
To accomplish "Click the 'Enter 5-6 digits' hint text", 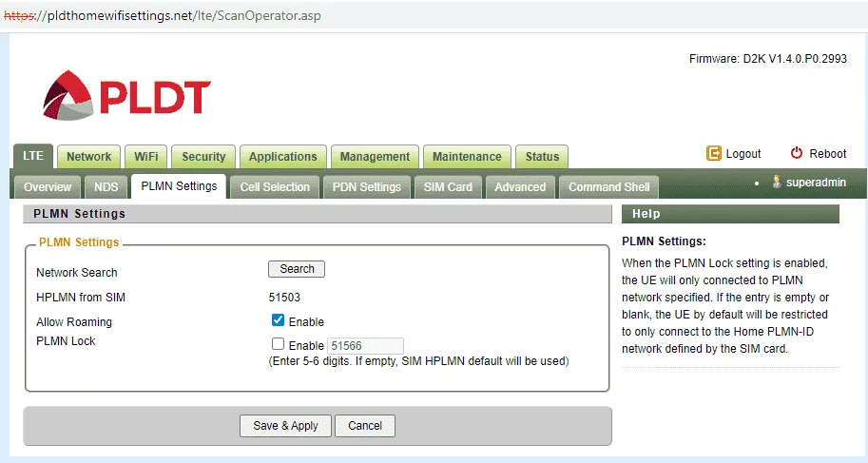I will click(x=418, y=361).
